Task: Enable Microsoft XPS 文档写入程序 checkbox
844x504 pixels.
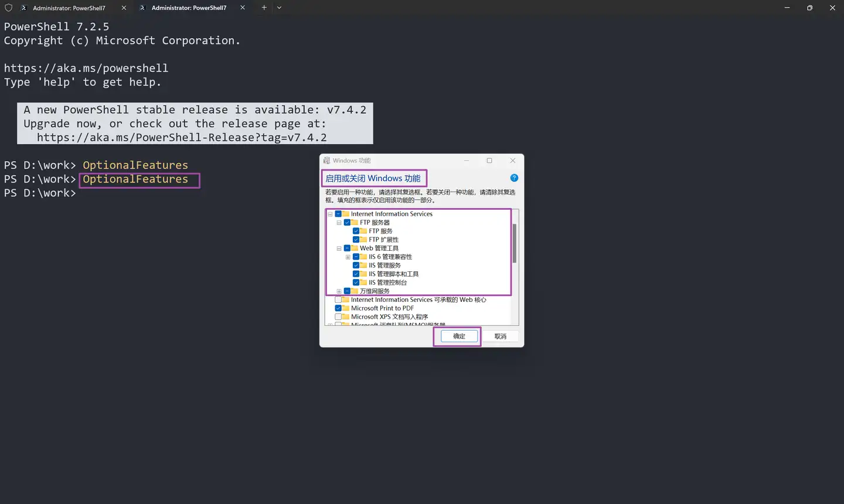Action: [338, 317]
